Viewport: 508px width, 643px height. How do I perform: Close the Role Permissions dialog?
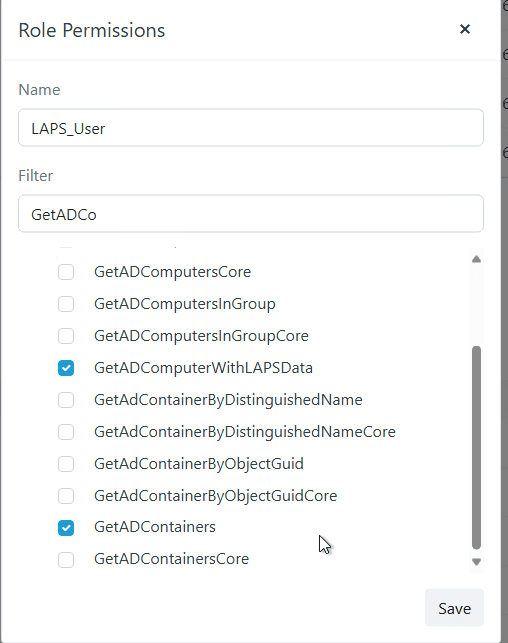point(465,29)
